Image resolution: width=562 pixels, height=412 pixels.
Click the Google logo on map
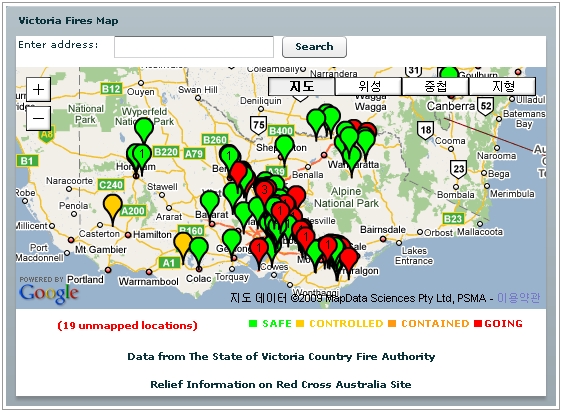pos(49,294)
